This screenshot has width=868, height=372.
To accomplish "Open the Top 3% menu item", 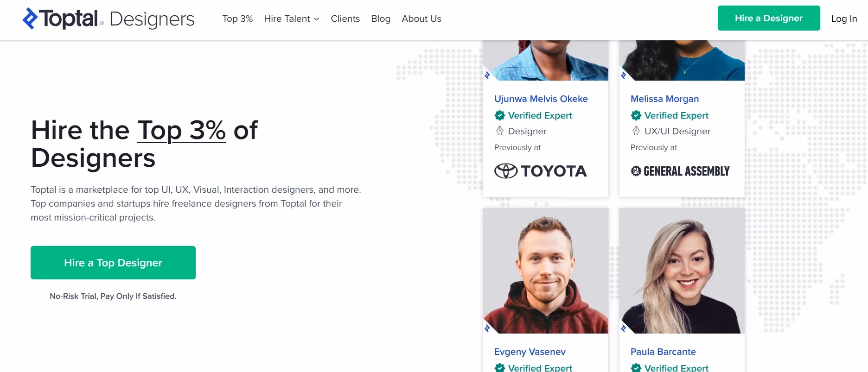I will (x=237, y=19).
